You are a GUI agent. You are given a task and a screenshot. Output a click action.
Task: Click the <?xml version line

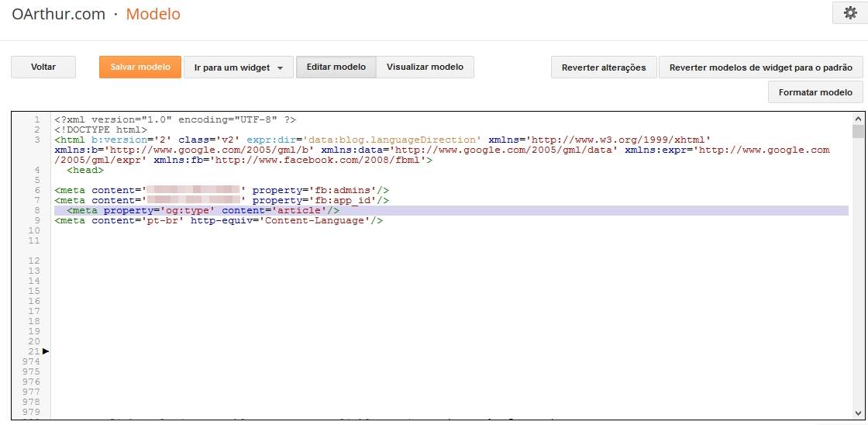click(x=175, y=119)
